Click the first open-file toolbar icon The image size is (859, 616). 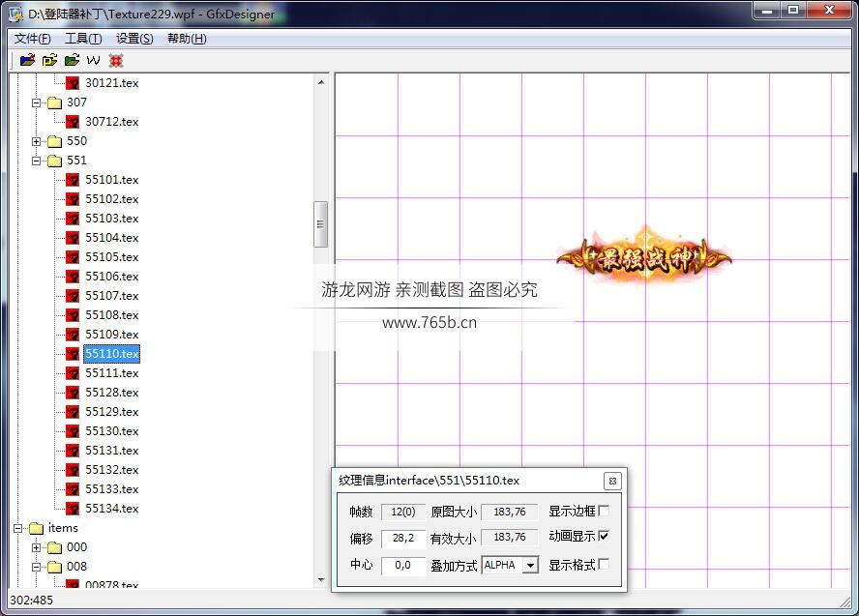pos(27,60)
